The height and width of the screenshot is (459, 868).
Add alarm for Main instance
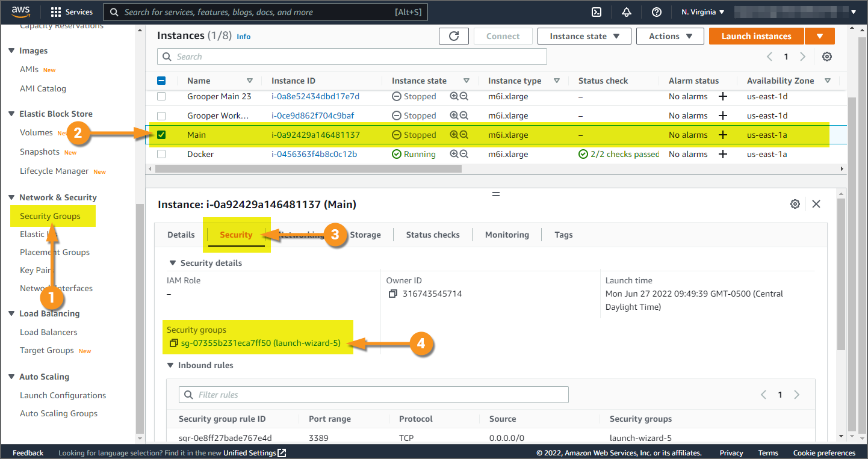tap(723, 135)
